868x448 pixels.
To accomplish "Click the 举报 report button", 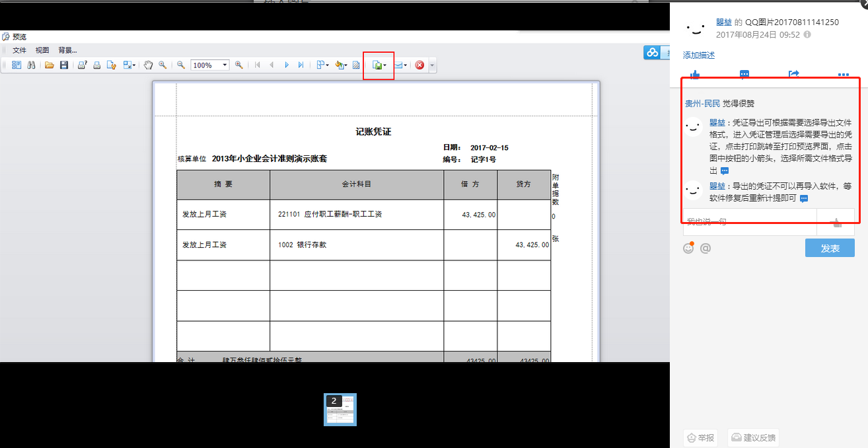I will [701, 437].
